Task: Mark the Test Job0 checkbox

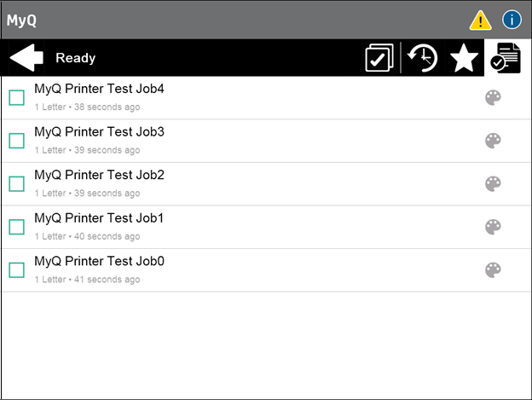Action: pos(16,270)
